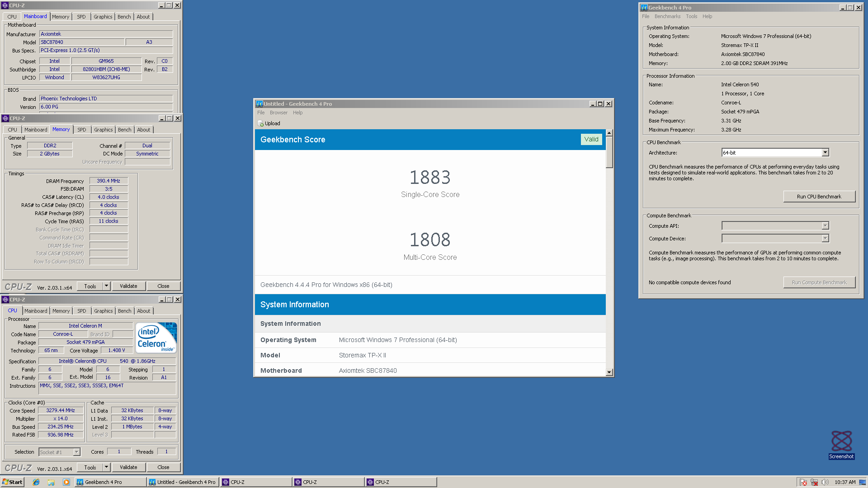The height and width of the screenshot is (488, 868).
Task: Open the Screenshot desktop shortcut icon
Action: (x=841, y=445)
